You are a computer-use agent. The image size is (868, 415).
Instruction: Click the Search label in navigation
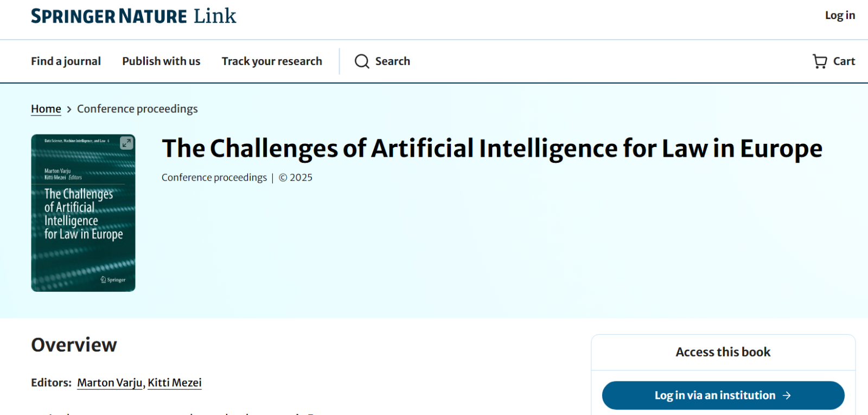point(393,61)
